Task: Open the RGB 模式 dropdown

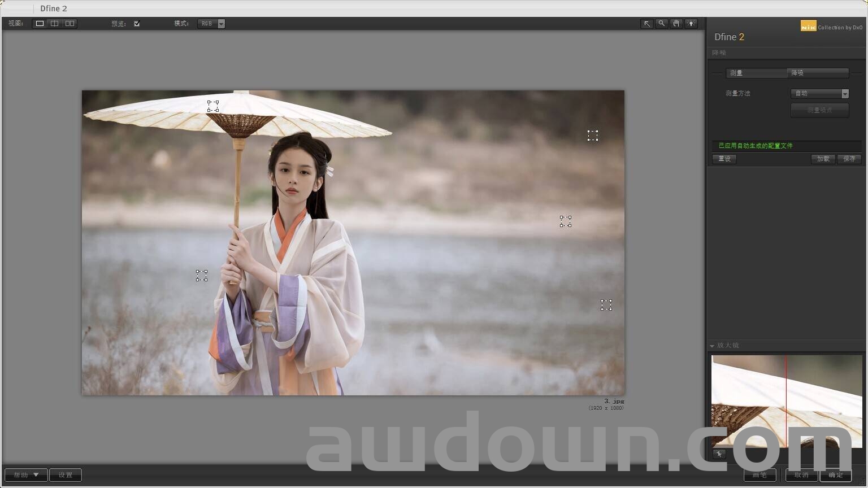Action: click(x=211, y=24)
